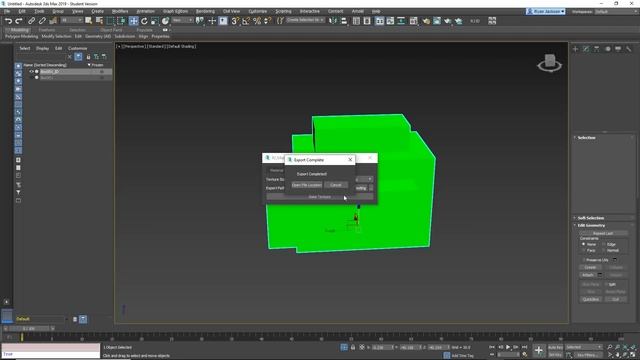The image size is (640, 360).
Task: Toggle Auto Key mode
Action: click(555, 347)
